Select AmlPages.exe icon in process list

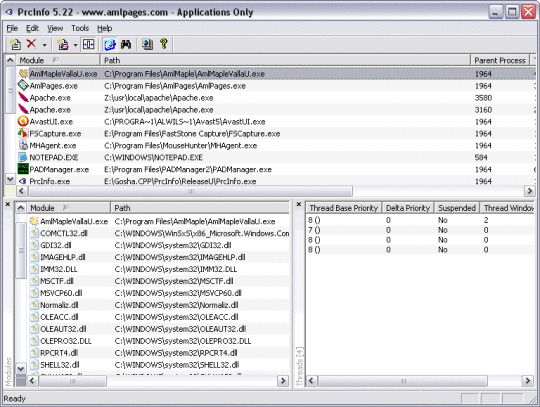tap(23, 85)
